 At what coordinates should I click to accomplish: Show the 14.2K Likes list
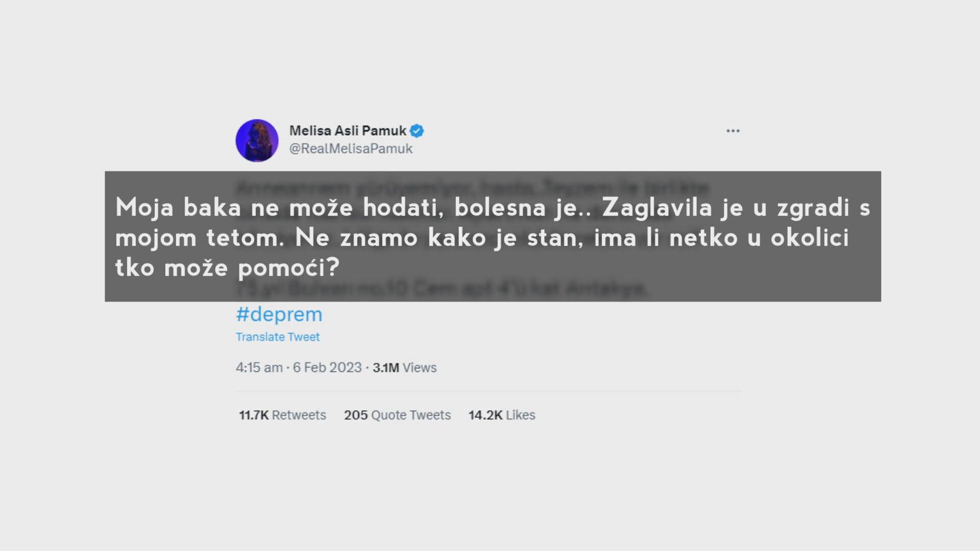click(501, 415)
